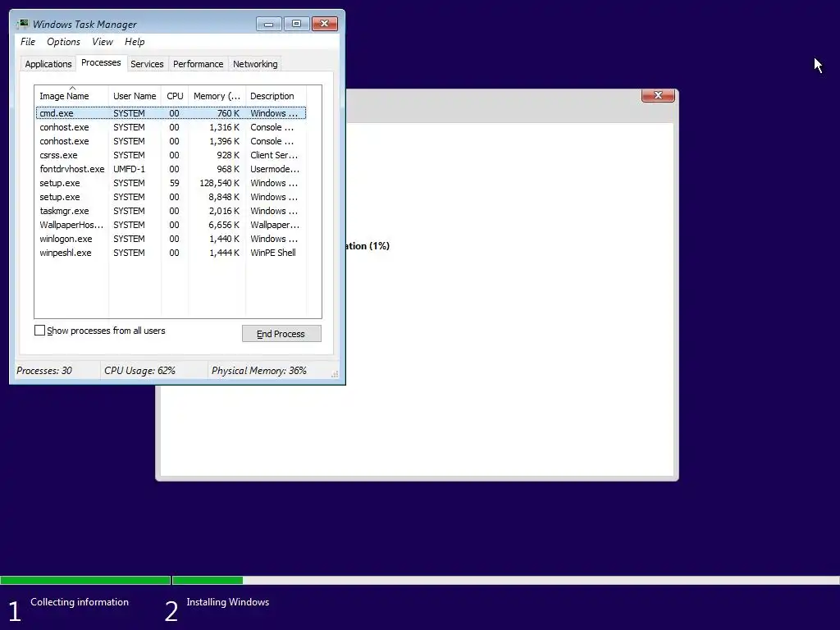The width and height of the screenshot is (840, 630).
Task: Select the cmd.exe process row
Action: tap(171, 113)
